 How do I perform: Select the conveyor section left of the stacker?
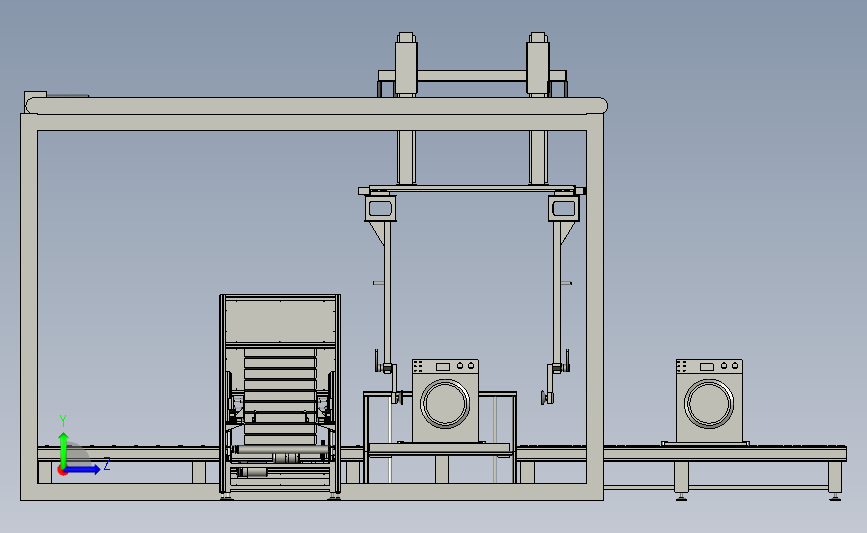[129, 453]
